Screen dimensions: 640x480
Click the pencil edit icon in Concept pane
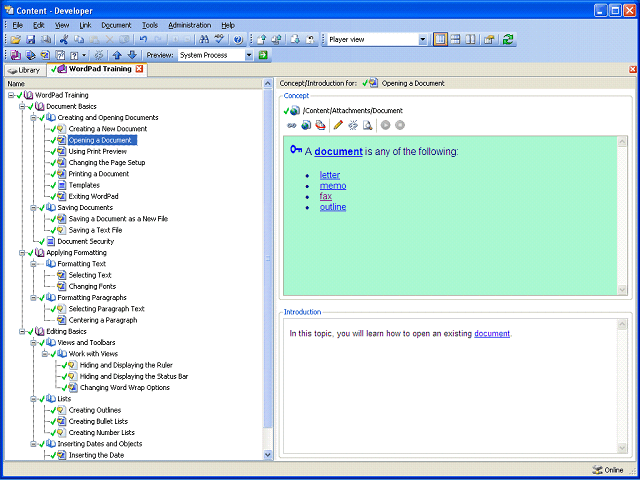(x=338, y=125)
